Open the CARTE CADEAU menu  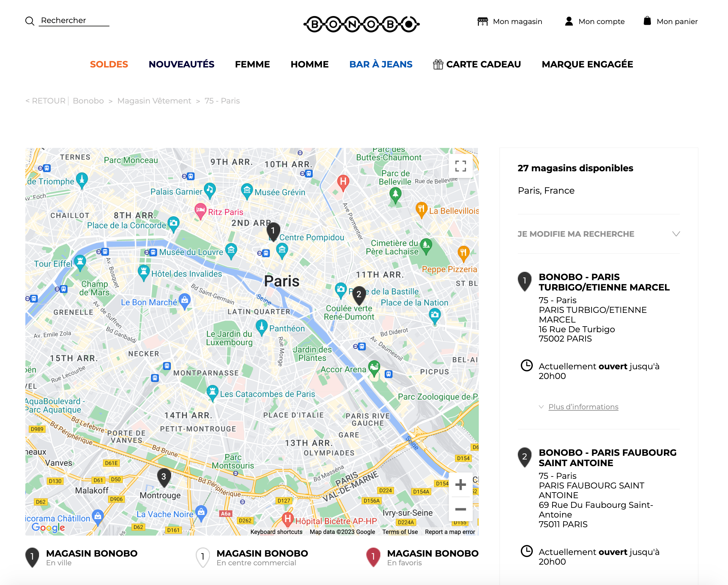[477, 64]
